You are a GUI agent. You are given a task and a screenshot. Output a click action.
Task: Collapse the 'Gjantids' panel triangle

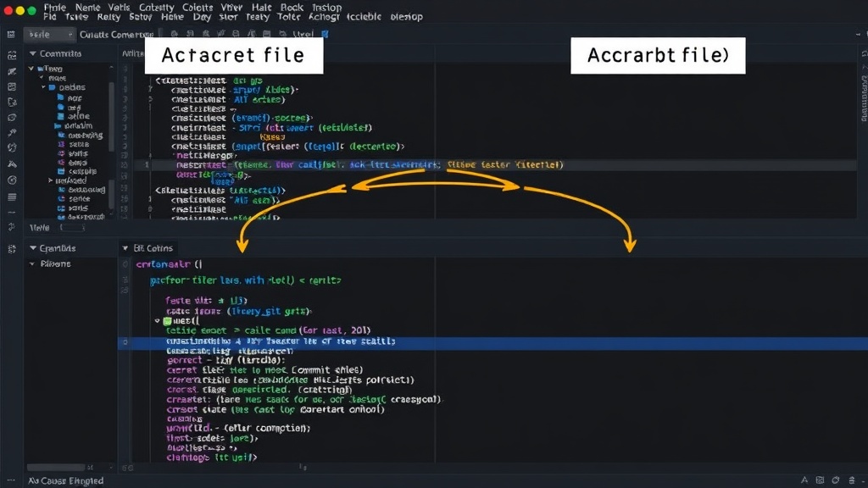tap(33, 248)
